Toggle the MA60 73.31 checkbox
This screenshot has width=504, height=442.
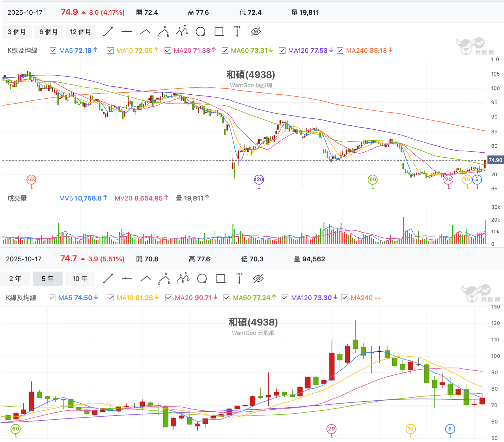[225, 50]
